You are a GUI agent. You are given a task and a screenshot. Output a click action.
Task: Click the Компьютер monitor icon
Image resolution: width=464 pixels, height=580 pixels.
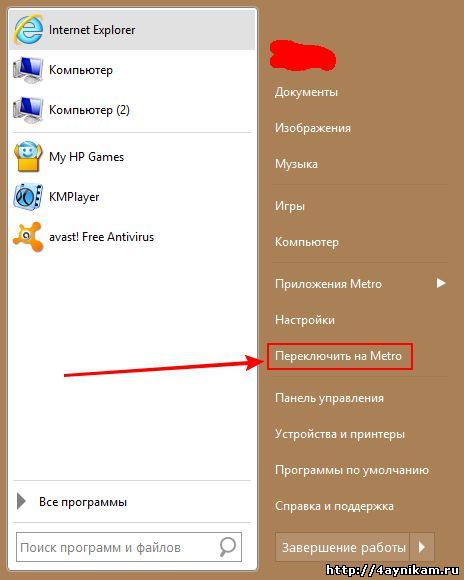tap(28, 70)
